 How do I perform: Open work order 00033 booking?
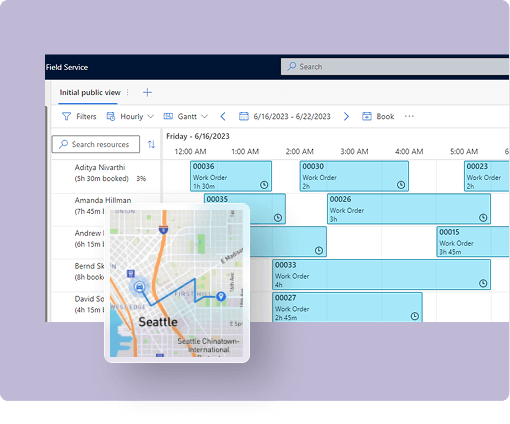pyautogui.click(x=381, y=274)
